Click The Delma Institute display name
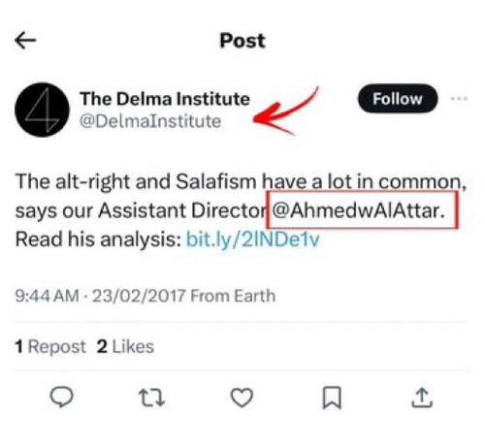The image size is (485, 448). point(165,99)
